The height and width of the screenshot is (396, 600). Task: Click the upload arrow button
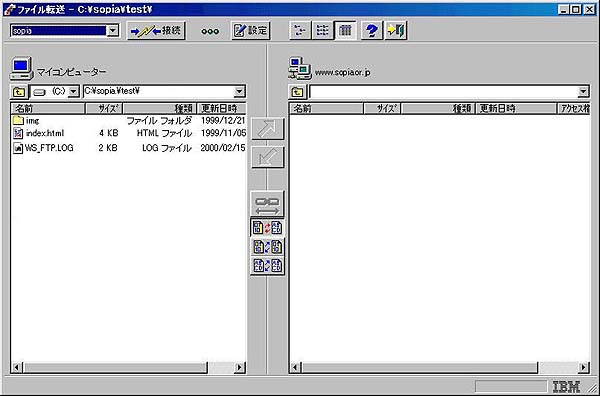267,129
